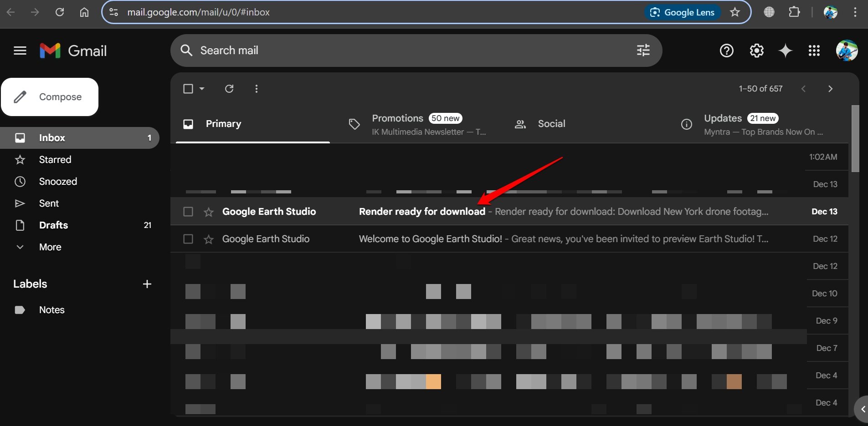Viewport: 868px width, 426px height.
Task: Open browser extensions puzzle icon
Action: [794, 12]
